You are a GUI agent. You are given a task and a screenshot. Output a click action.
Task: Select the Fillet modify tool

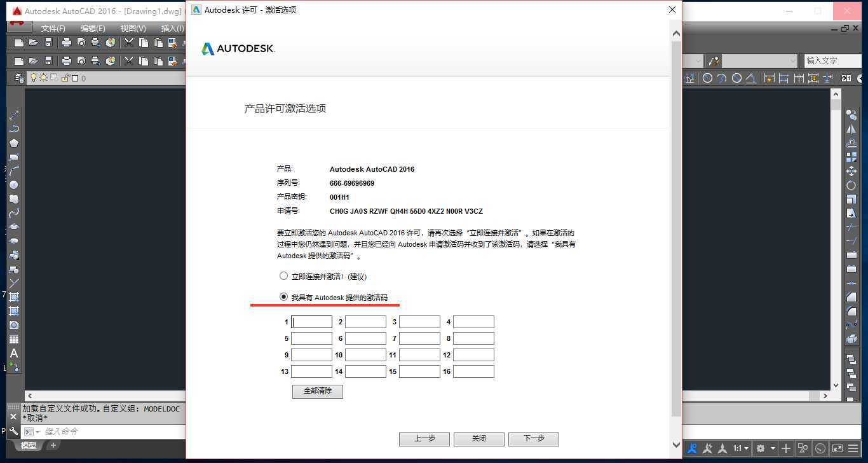coord(851,311)
